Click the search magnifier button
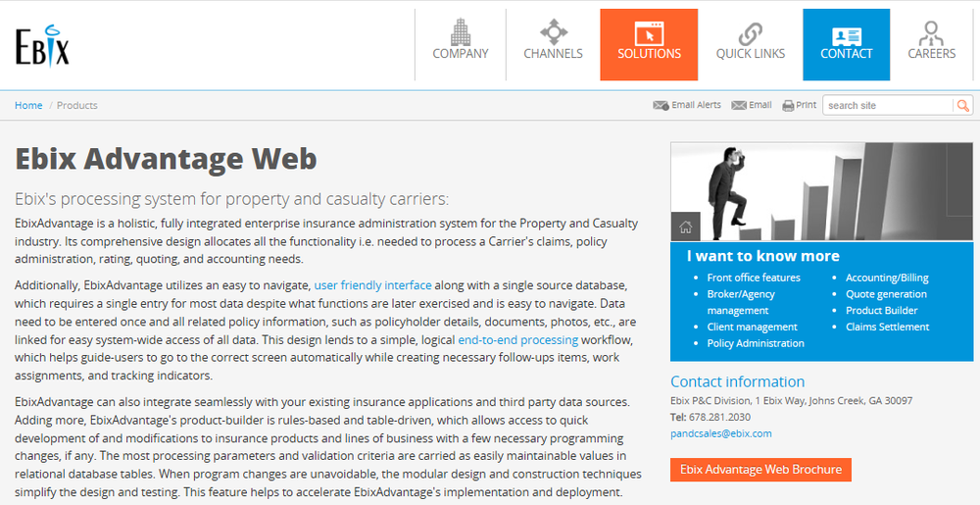The image size is (980, 505). coord(962,105)
